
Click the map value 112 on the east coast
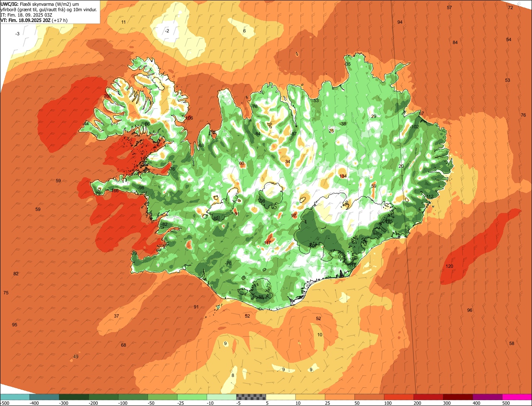[430, 197]
